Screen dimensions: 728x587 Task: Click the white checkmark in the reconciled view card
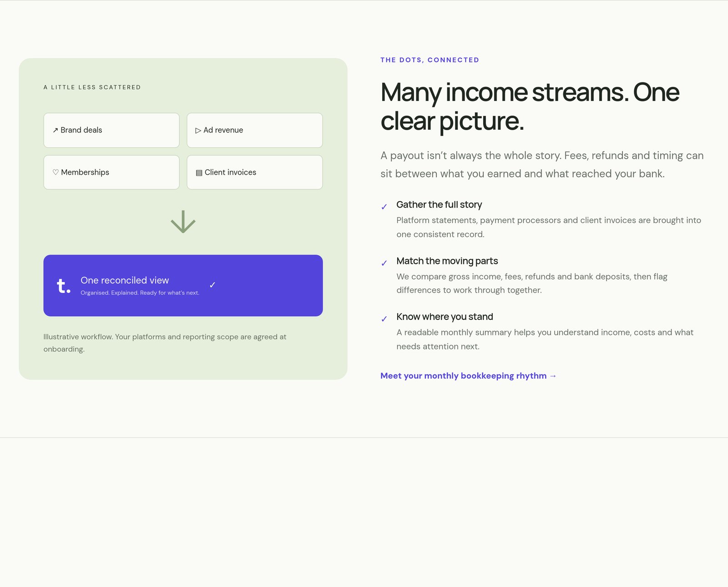tap(212, 285)
